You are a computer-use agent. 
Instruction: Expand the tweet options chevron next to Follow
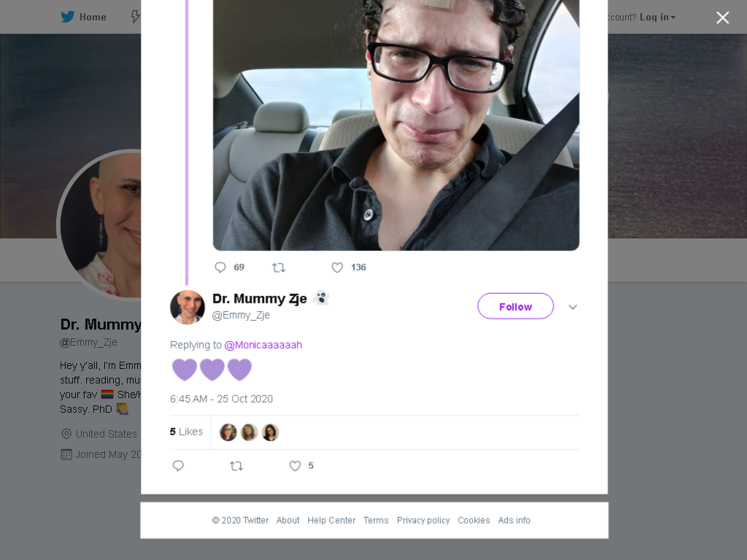pos(573,307)
